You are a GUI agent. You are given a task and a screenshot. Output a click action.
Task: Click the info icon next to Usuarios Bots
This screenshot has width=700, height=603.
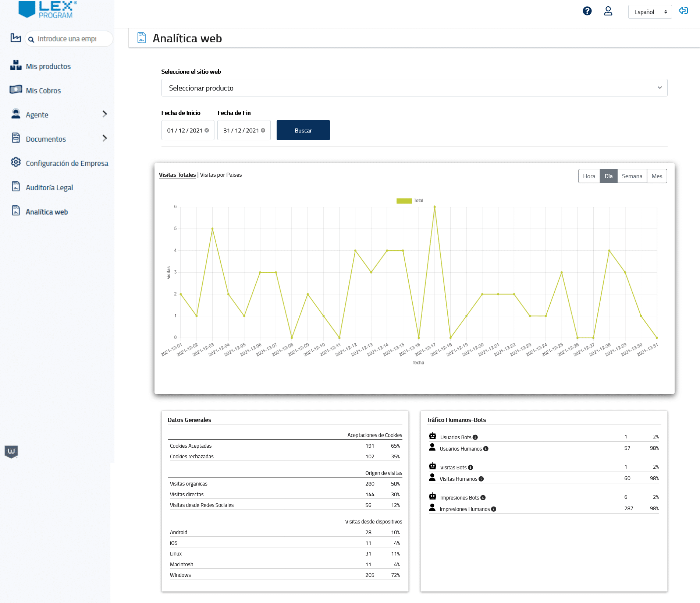475,437
